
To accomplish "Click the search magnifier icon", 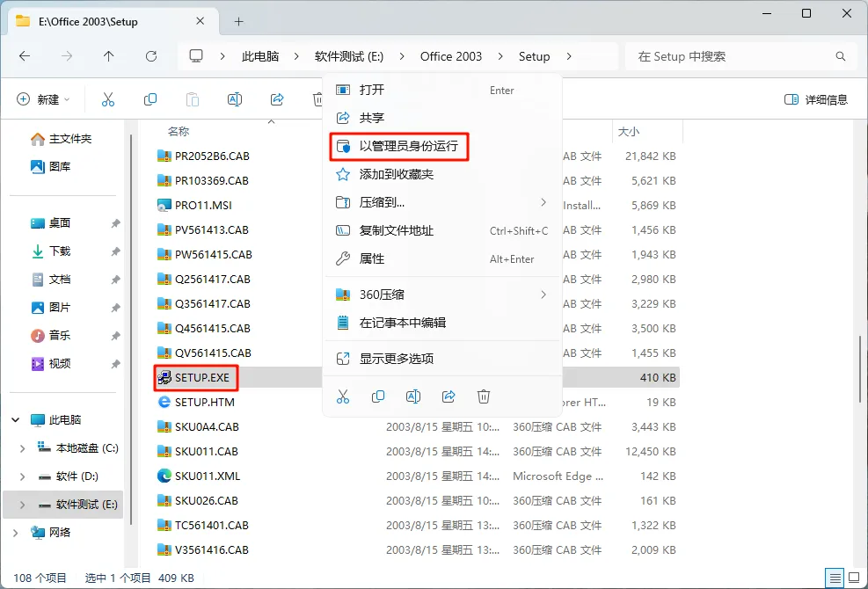I will tap(841, 56).
